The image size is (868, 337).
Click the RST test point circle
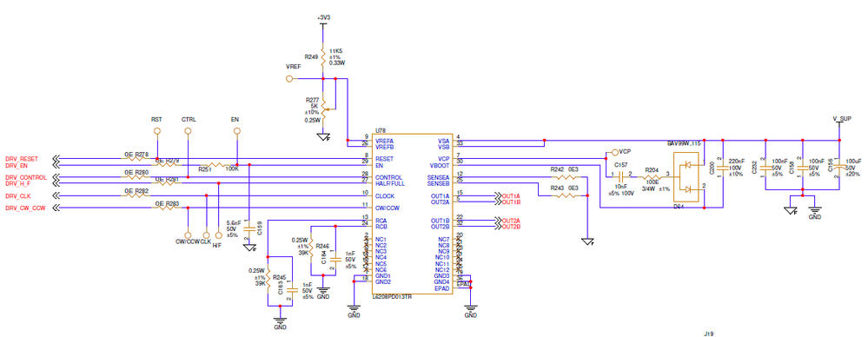click(x=156, y=131)
